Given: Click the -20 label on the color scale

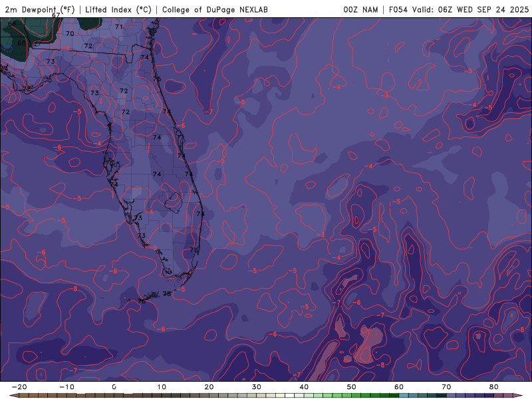Looking at the screenshot, I should 19,387.
